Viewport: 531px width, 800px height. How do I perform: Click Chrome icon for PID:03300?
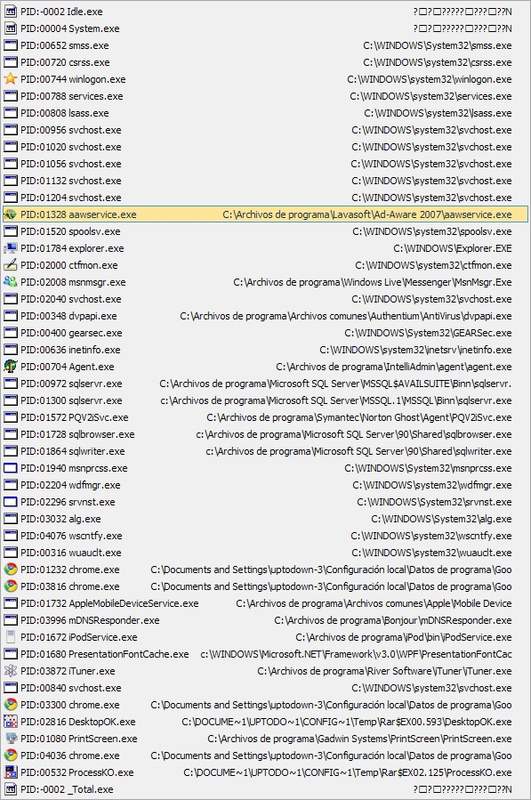click(x=10, y=705)
